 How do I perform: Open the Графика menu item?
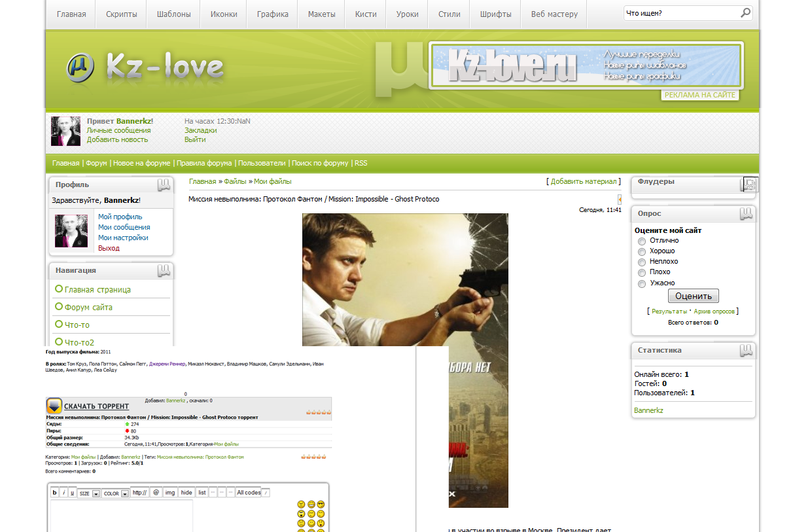pos(273,14)
